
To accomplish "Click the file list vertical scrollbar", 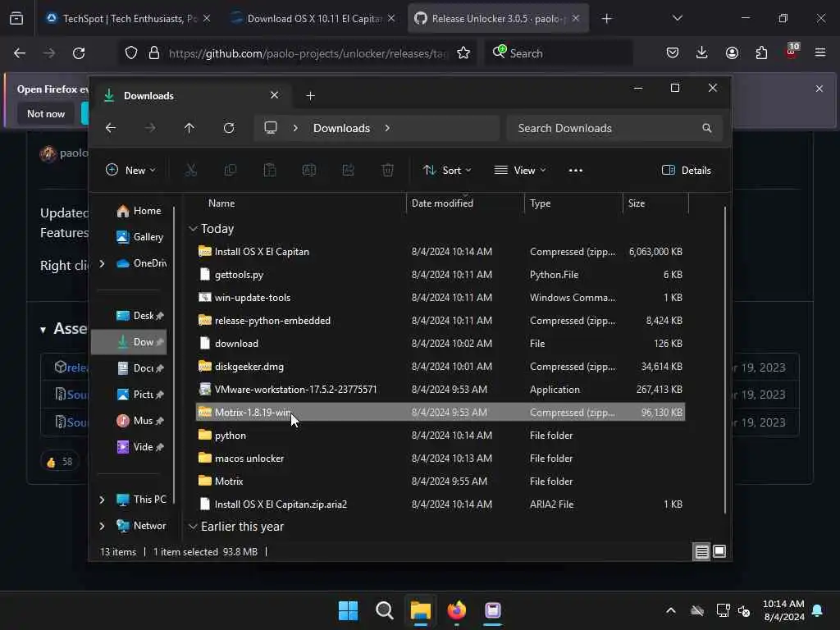I will coord(725,360).
